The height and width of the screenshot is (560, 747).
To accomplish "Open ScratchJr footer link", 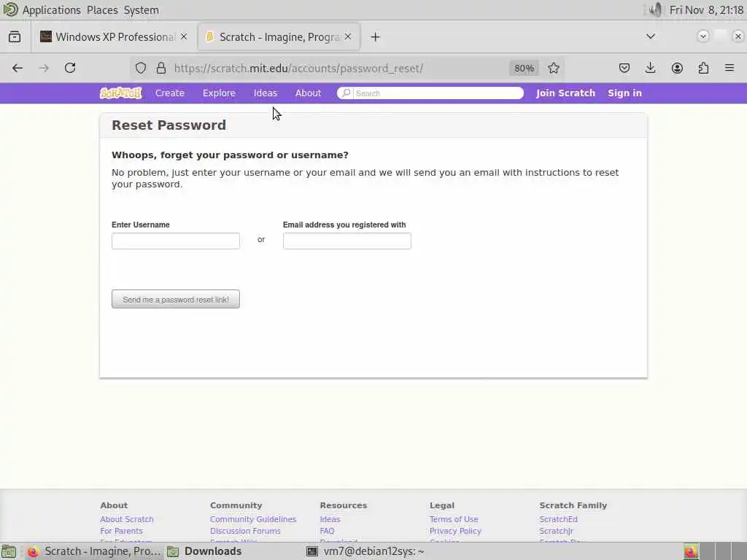I will coord(557,531).
